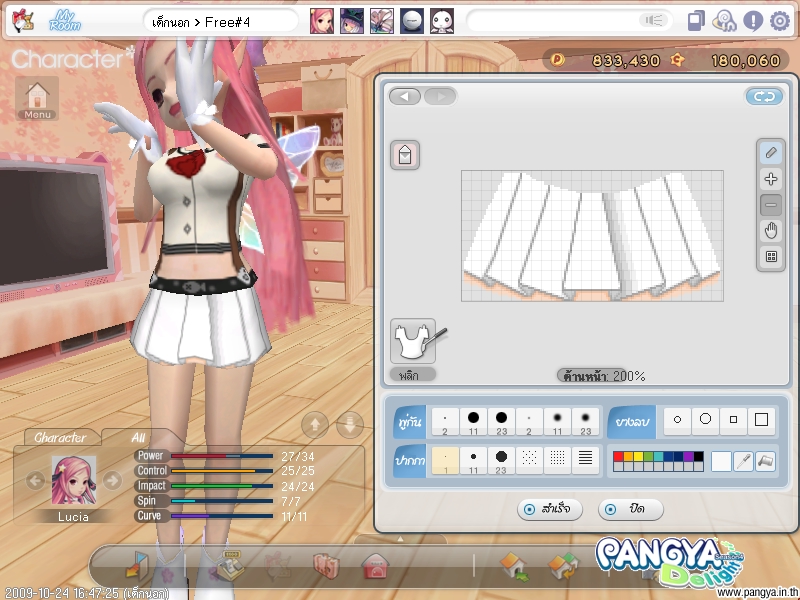The height and width of the screenshot is (600, 800).
Task: Click the พลิก flip button
Action: point(413,375)
